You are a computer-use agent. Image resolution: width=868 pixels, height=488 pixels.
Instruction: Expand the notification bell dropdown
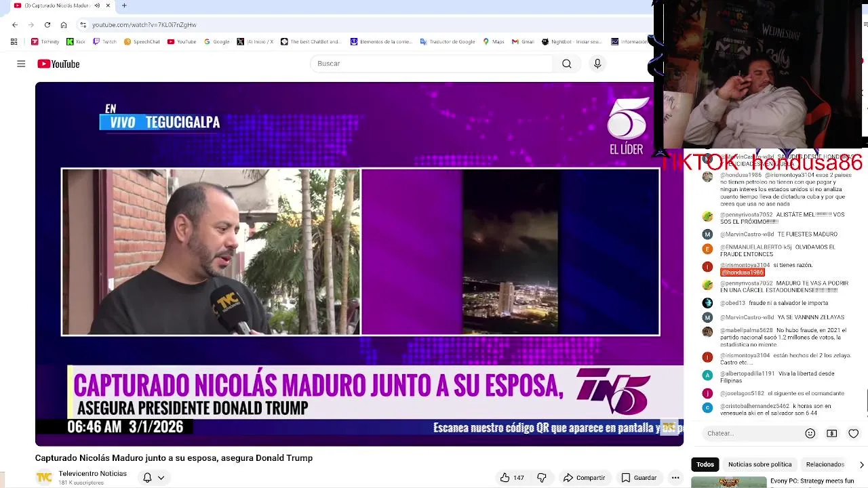[x=153, y=478]
